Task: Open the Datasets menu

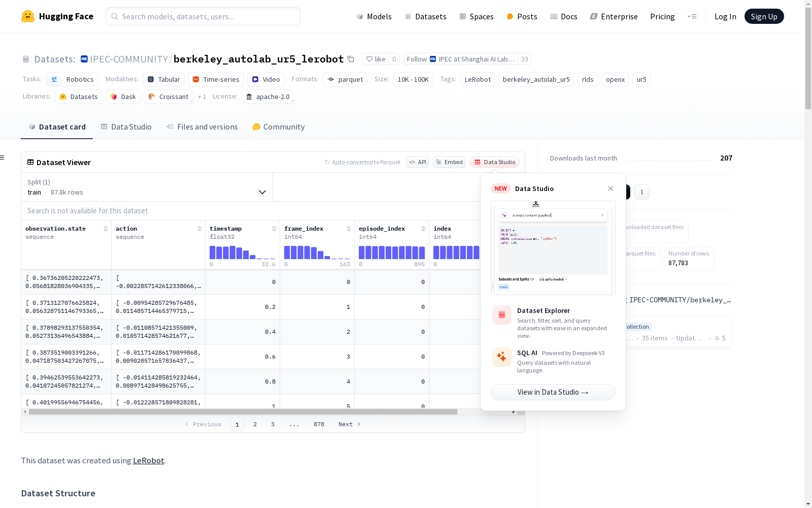Action: (x=425, y=16)
